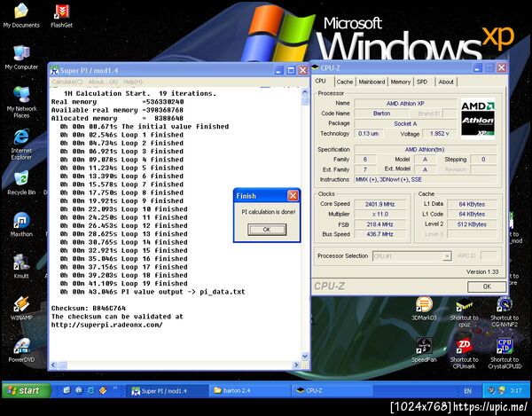This screenshot has height=416, width=532.
Task: Click Super PI horizontal scrollbar right arrow
Action: [x=296, y=365]
